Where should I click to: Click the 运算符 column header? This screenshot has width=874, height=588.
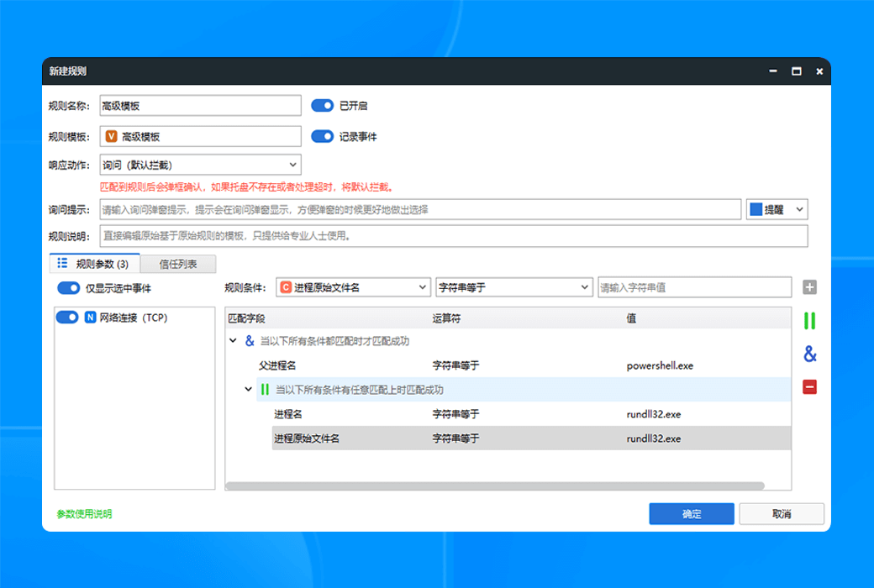point(446,318)
